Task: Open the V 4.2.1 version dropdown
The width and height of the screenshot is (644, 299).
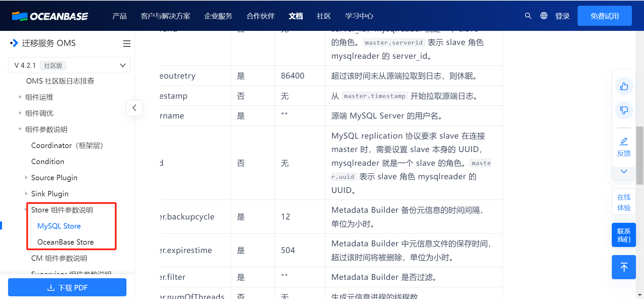Action: (69, 65)
